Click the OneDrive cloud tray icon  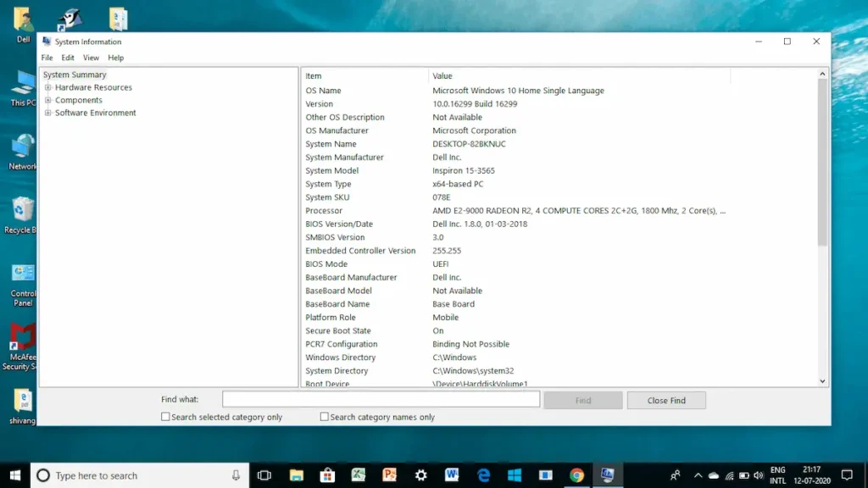[x=714, y=475]
